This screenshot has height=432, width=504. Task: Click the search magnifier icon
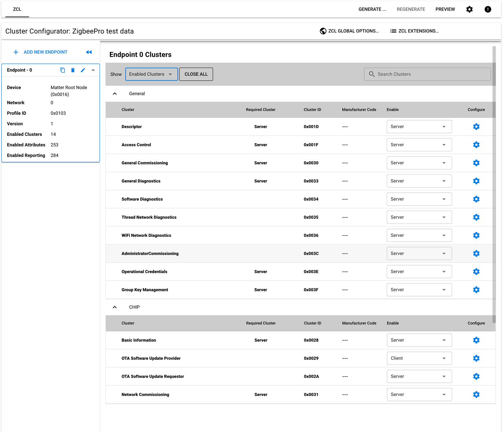372,74
